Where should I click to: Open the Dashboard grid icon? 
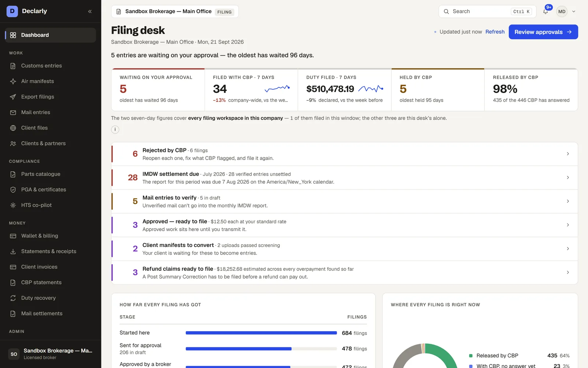[13, 35]
